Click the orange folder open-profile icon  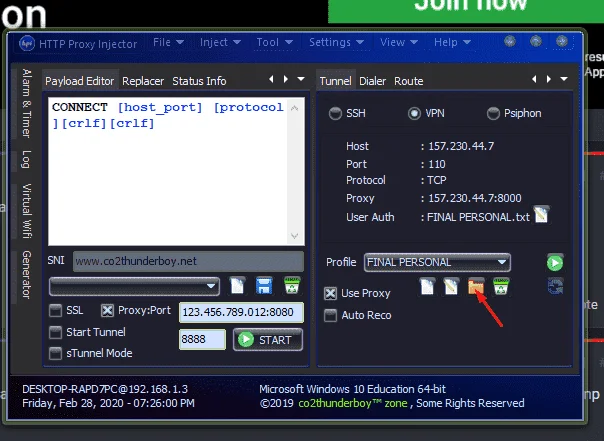476,287
